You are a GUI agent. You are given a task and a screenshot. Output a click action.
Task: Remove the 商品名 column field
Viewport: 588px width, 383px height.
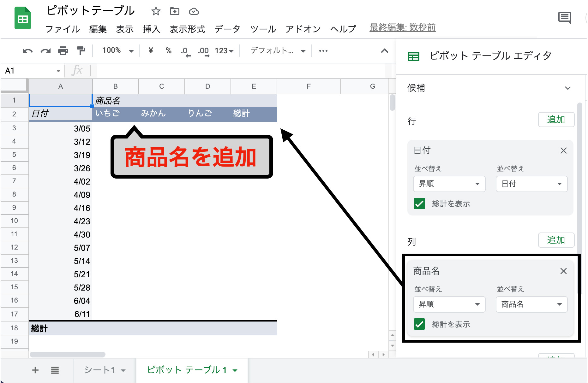pos(563,271)
